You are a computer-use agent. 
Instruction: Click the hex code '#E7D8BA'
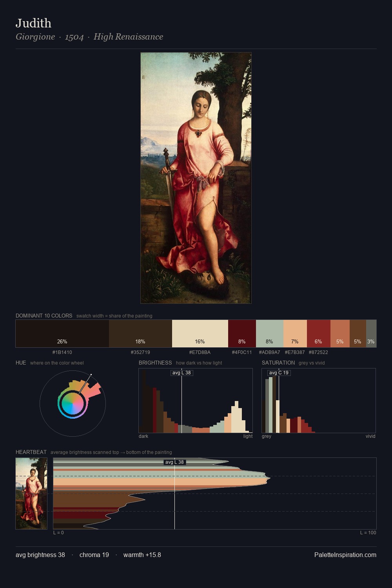[200, 352]
